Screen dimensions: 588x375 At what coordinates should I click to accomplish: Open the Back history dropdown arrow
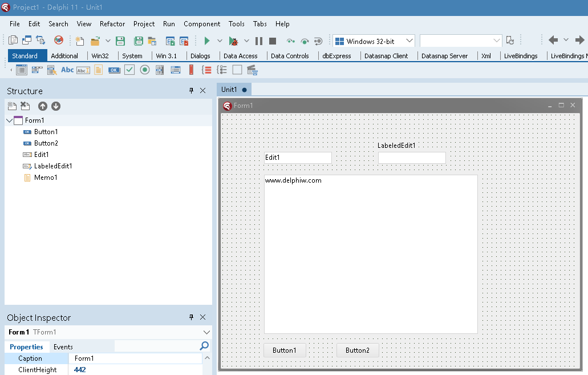[x=566, y=40]
